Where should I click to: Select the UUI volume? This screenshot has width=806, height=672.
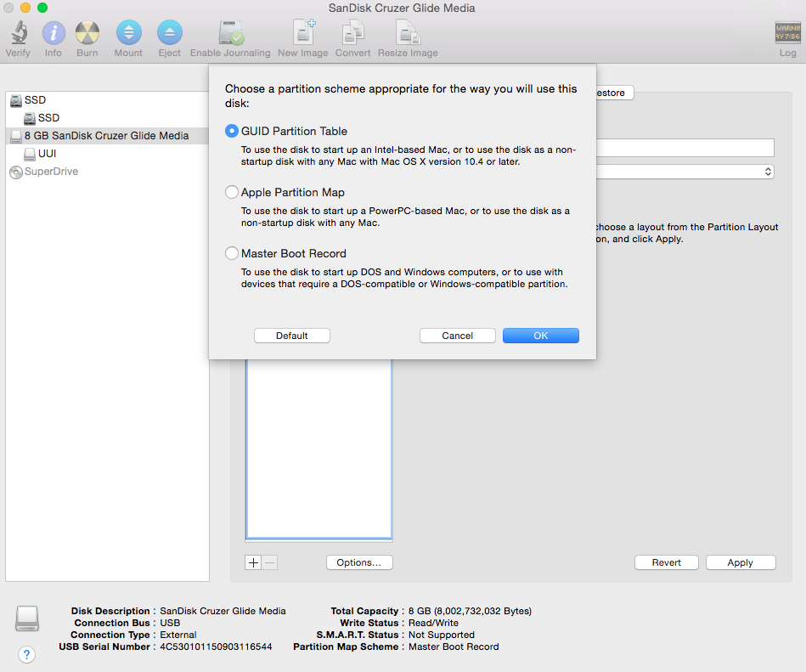point(107,153)
